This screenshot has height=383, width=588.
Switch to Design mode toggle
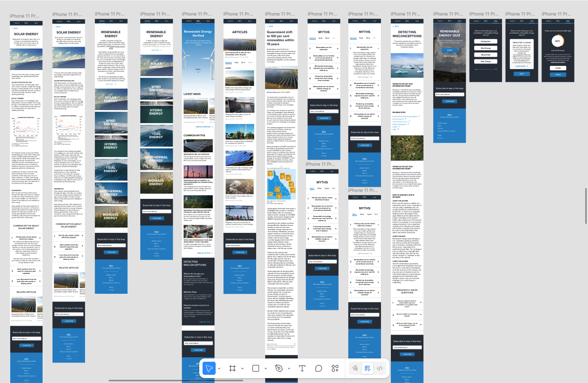(x=367, y=368)
